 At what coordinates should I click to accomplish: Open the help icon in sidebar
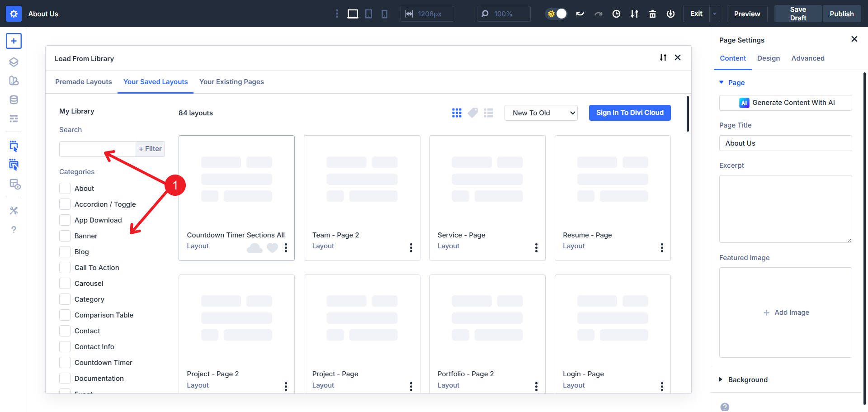tap(14, 230)
